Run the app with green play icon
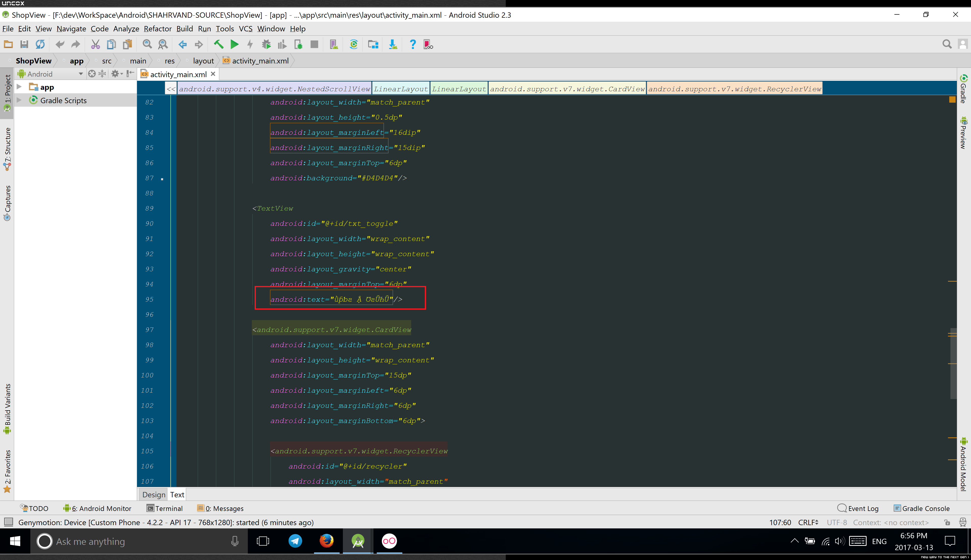The height and width of the screenshot is (560, 971). (x=234, y=44)
